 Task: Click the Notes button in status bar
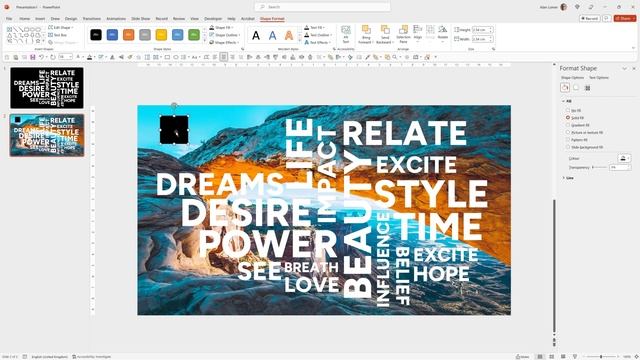pyautogui.click(x=523, y=356)
